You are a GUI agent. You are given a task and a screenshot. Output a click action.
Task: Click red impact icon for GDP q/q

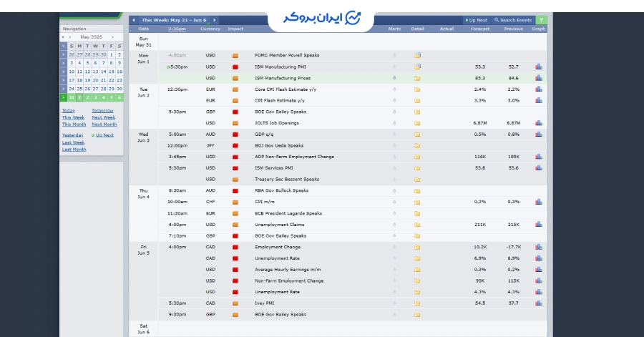(235, 135)
